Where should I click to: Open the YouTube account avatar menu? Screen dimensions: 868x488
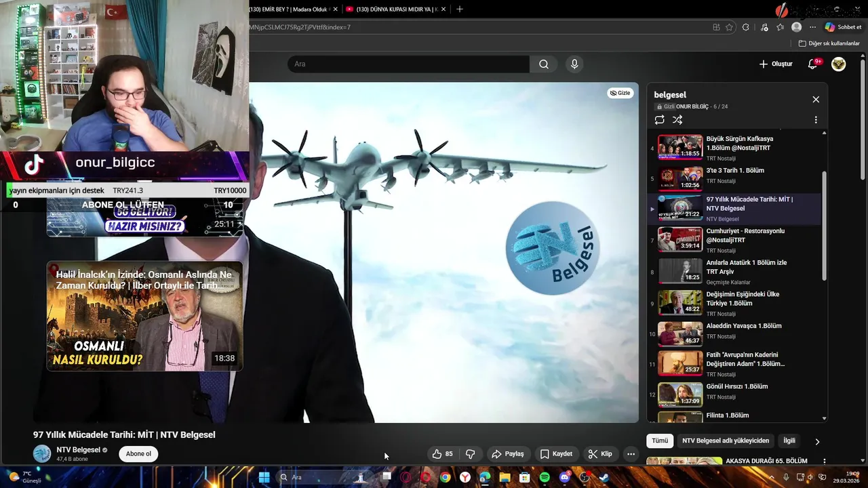point(839,64)
